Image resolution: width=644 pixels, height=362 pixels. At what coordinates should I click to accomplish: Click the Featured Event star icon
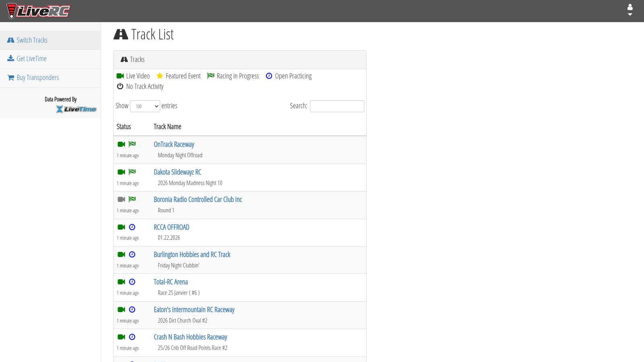(160, 76)
